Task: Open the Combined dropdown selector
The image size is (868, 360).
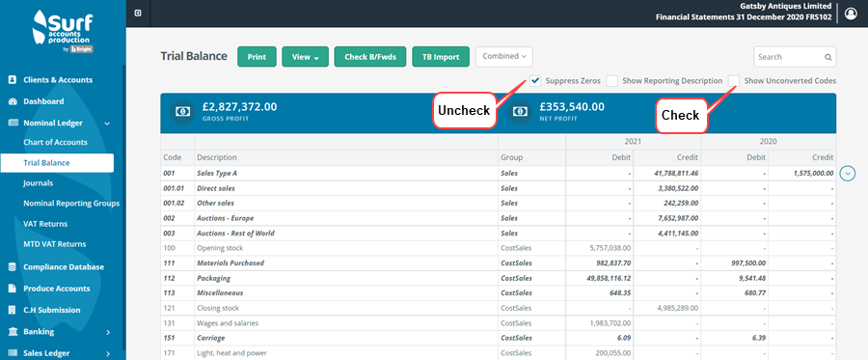Action: 503,57
